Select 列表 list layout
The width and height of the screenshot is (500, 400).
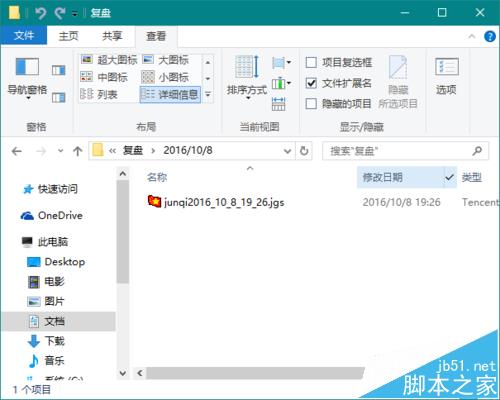coord(99,95)
